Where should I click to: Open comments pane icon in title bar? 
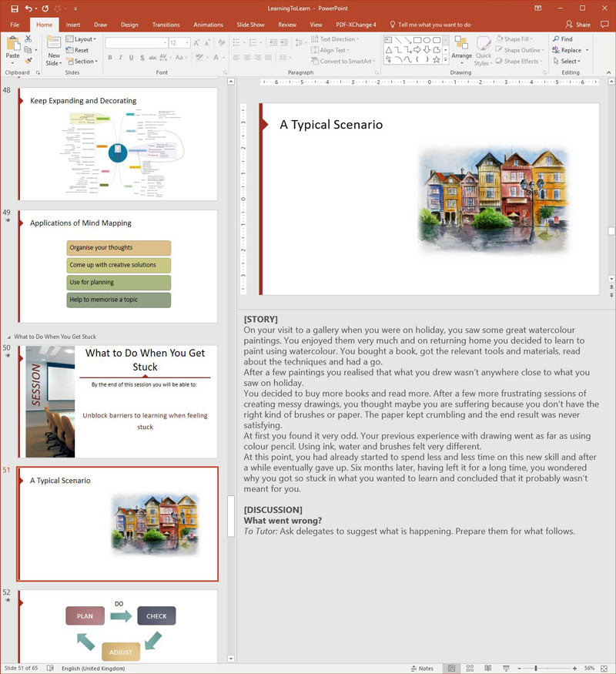click(604, 25)
